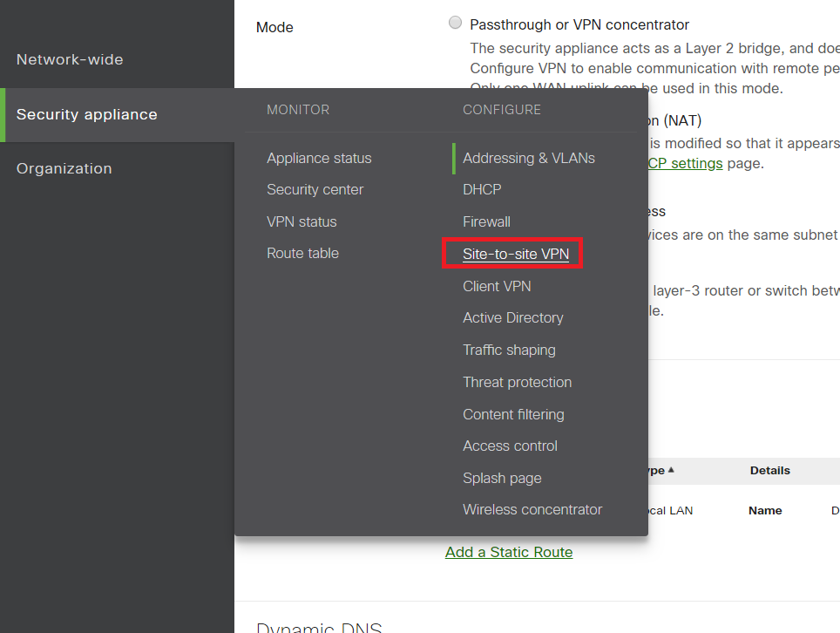
Task: Open the DHCP configuration menu item
Action: click(x=482, y=189)
